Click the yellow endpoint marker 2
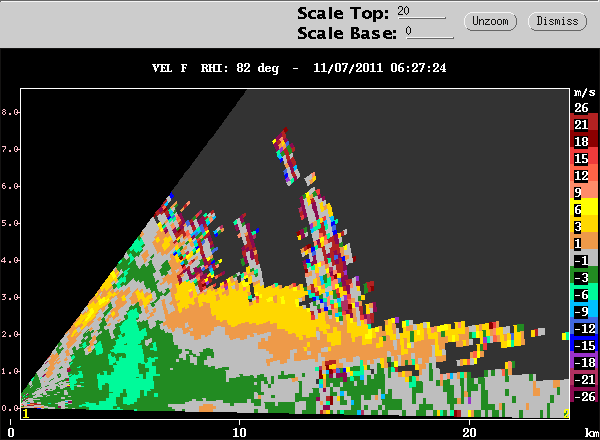The image size is (600, 440). point(566,414)
